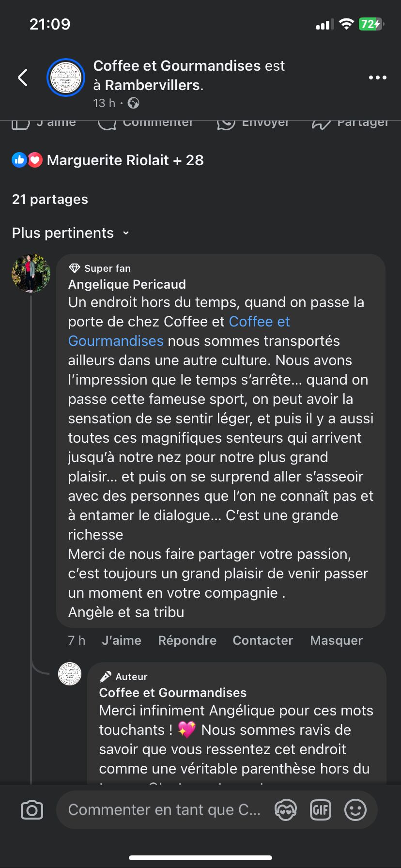401x868 pixels.
Task: Open Coffee et Gourmandises page profile picture
Action: pyautogui.click(x=66, y=77)
